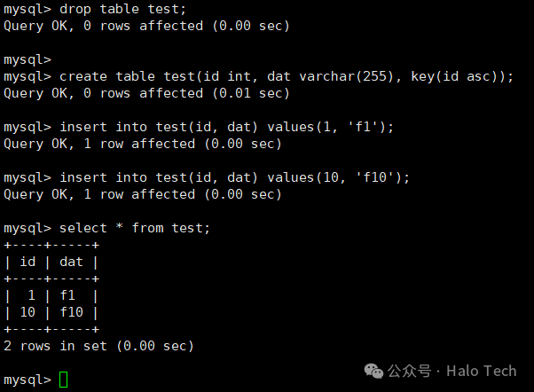Click the 'dat' column header in the result table

[x=71, y=262]
